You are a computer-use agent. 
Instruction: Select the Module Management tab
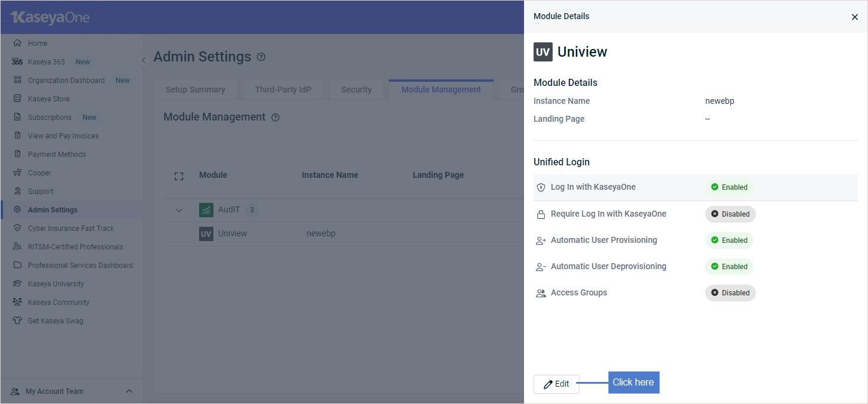point(441,90)
